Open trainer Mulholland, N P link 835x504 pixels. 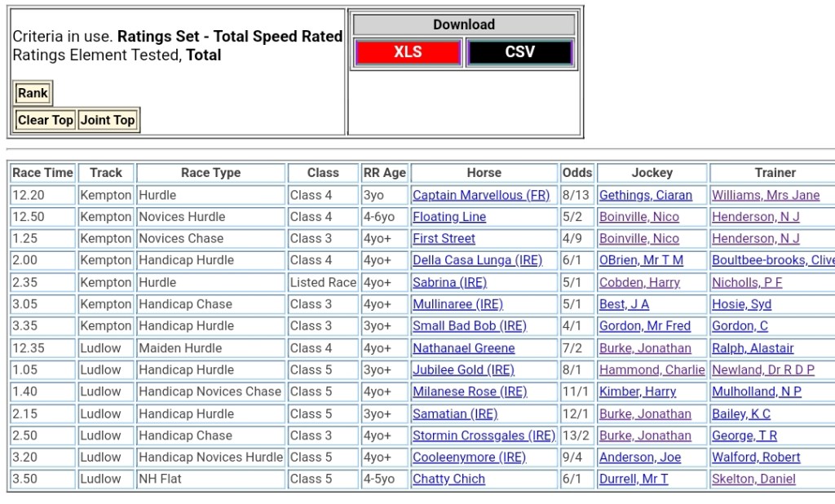[x=757, y=391]
